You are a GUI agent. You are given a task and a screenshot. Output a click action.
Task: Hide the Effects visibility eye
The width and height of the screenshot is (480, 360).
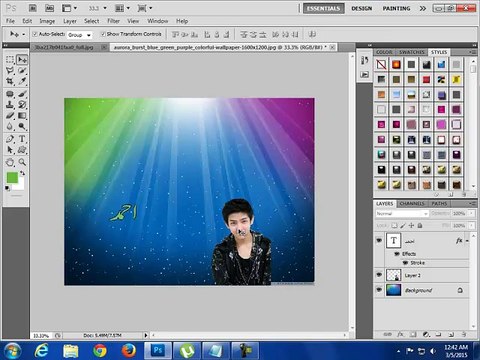click(397, 254)
